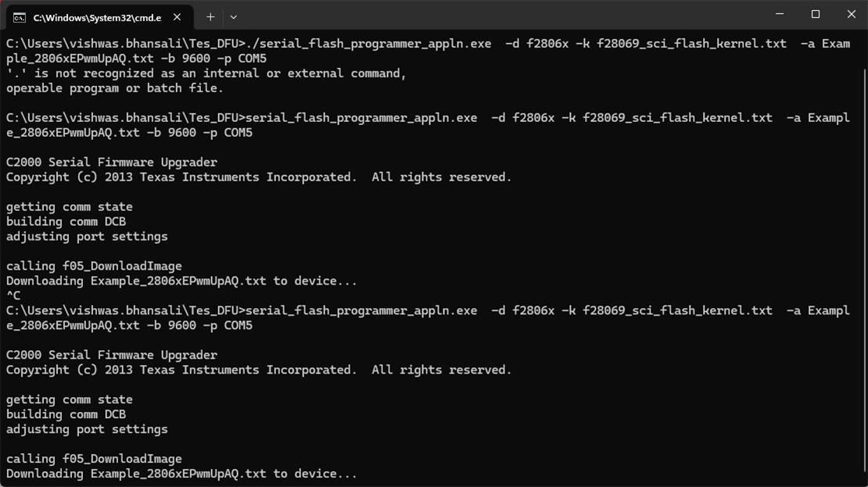868x487 pixels.
Task: Open a new tab with the plus button
Action: (x=210, y=16)
